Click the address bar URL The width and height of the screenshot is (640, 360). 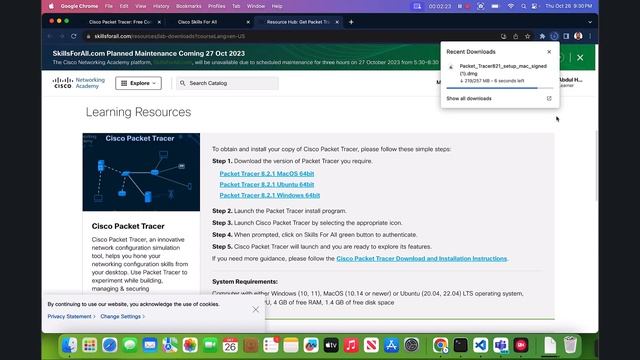[170, 36]
